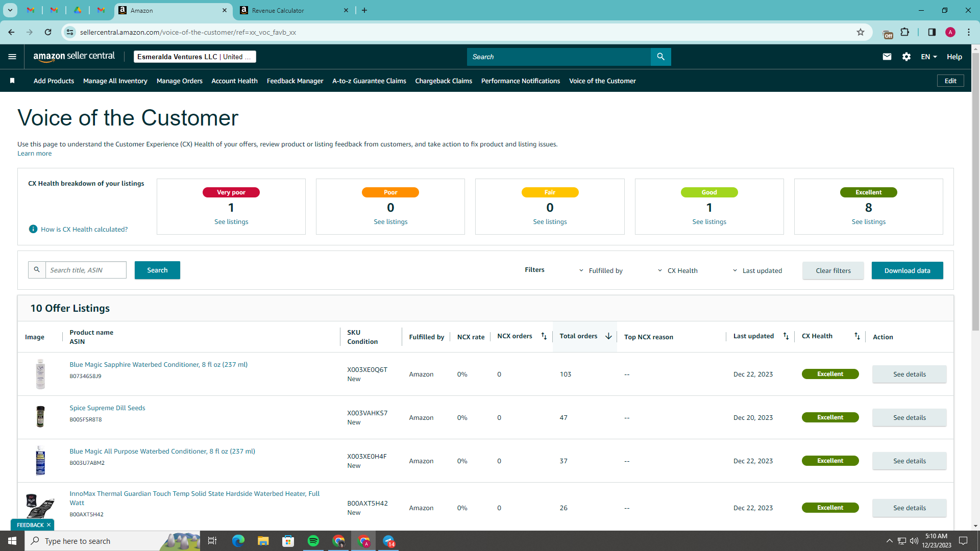Click Download data button

click(x=907, y=270)
